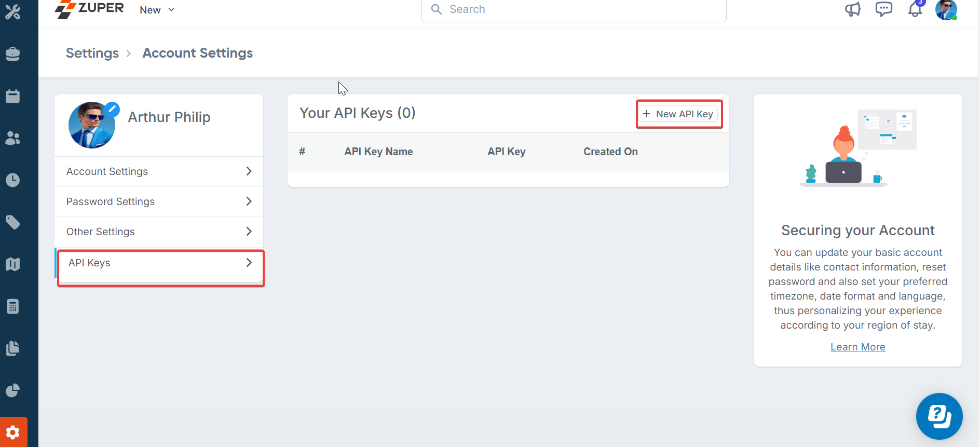
Task: Click the help chat widget button
Action: tap(939, 416)
